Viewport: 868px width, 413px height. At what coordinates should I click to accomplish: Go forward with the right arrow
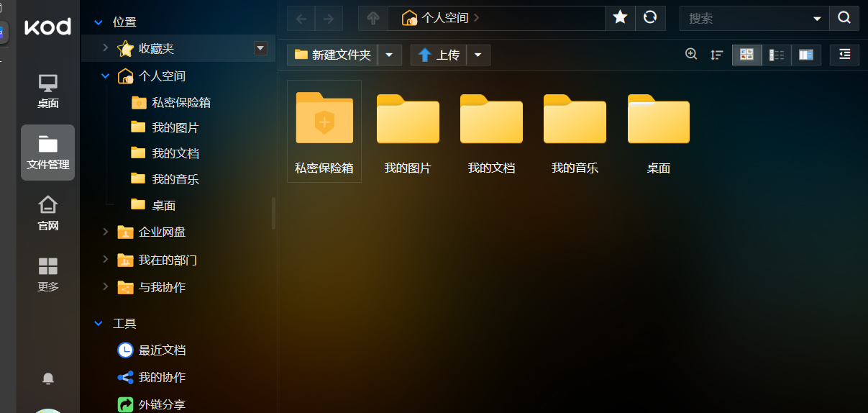(x=329, y=18)
